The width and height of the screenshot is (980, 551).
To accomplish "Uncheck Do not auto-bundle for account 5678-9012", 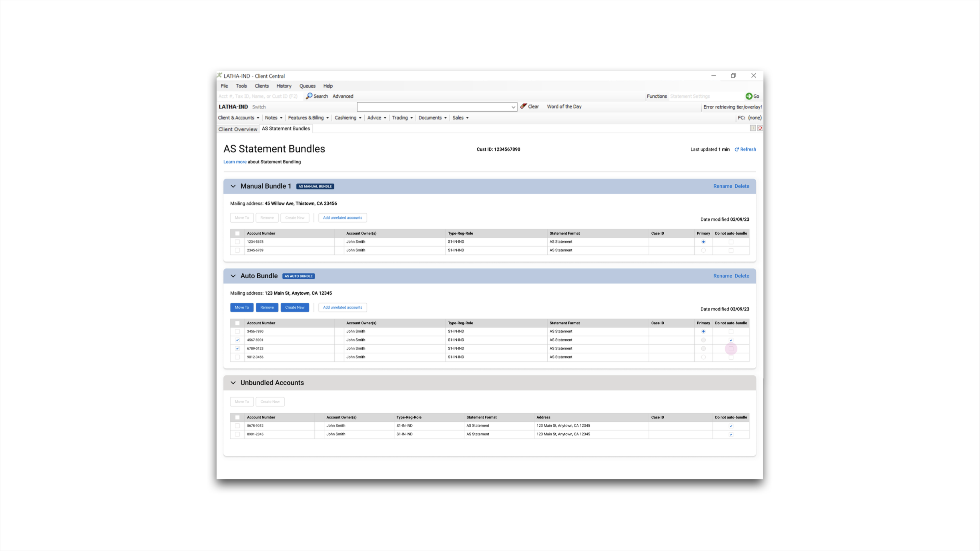I will (731, 426).
